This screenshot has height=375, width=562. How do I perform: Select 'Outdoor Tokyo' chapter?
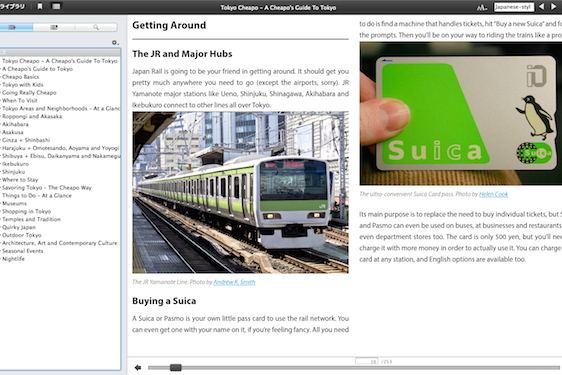[22, 235]
